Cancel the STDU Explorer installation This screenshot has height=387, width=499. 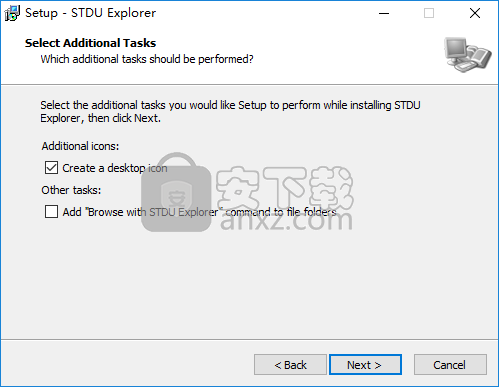coord(450,365)
